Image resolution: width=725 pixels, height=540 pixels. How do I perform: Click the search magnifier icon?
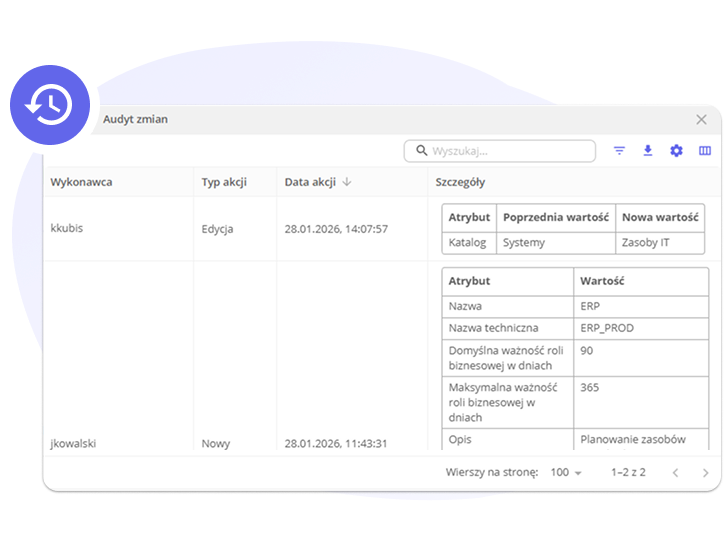pyautogui.click(x=419, y=151)
